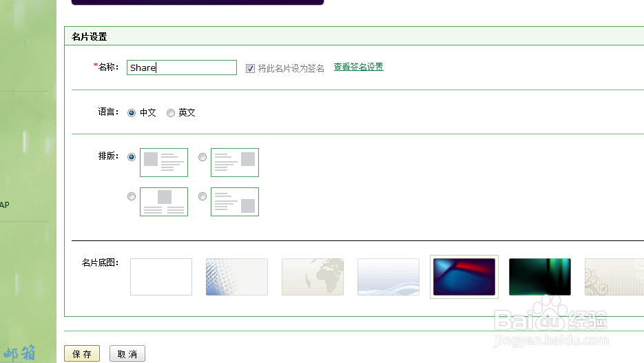This screenshot has width=644, height=363.
Task: Select radio for image-left text-right layout
Action: click(x=132, y=157)
